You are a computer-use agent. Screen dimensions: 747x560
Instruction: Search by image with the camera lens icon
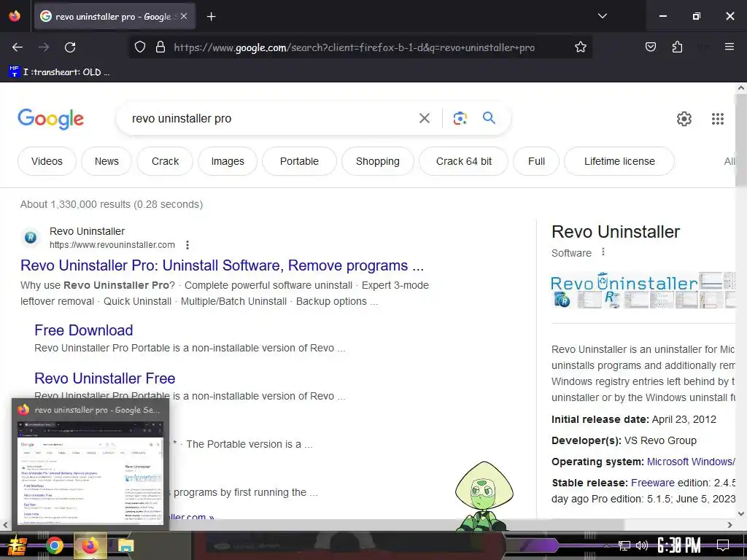460,118
